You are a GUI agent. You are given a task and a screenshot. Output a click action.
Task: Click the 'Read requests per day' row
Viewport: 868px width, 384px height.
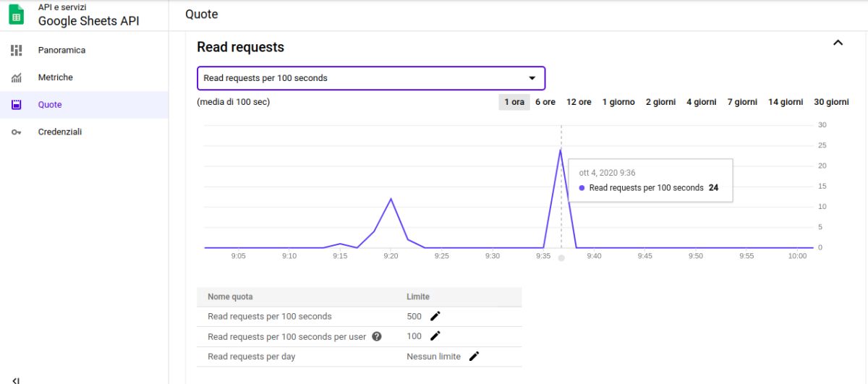(359, 357)
